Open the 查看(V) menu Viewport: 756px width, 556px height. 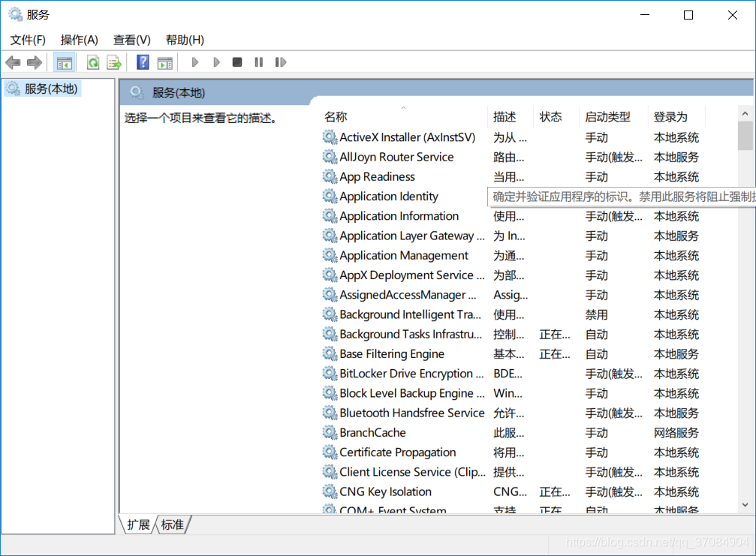131,40
